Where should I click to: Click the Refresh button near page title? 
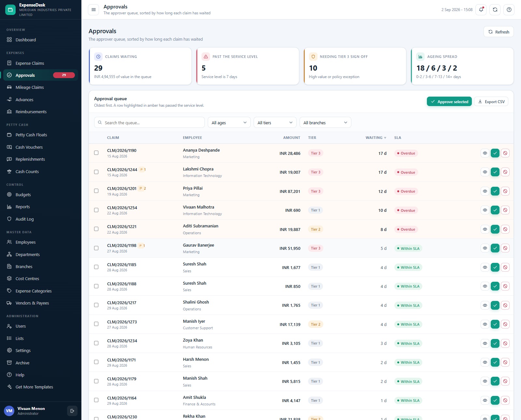(499, 32)
